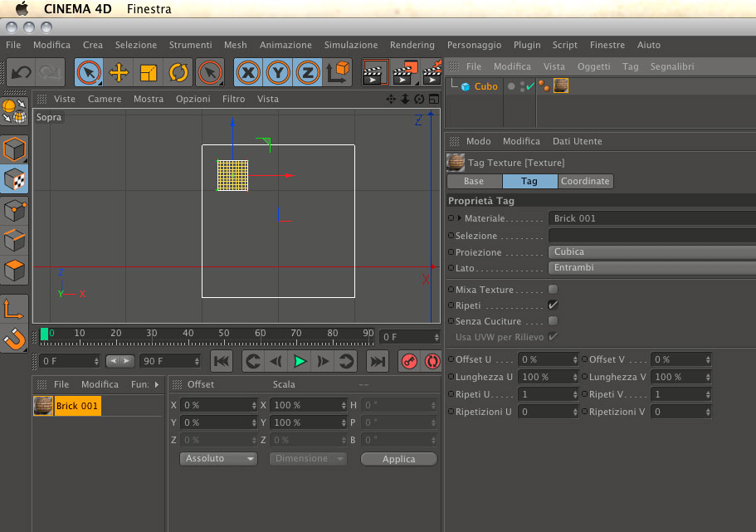This screenshot has height=532, width=756.
Task: Click the Undo arrow icon
Action: pyautogui.click(x=22, y=73)
